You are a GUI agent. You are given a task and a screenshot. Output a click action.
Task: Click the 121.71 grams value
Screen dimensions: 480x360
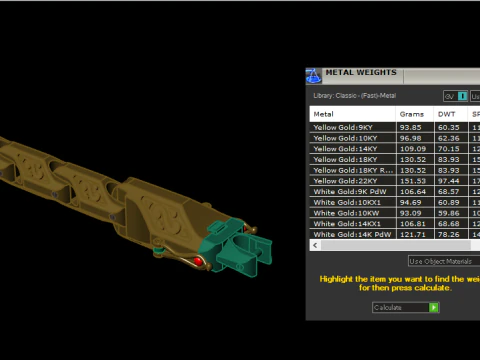(x=413, y=234)
